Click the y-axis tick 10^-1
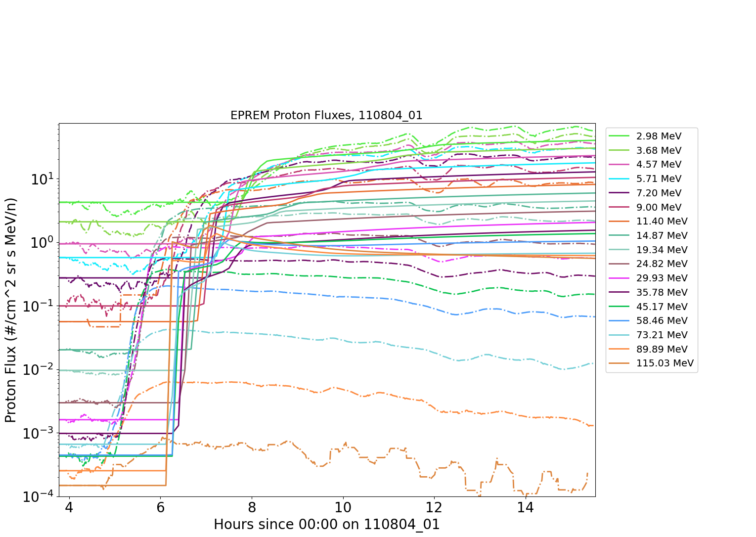This screenshot has height=537, width=756. pos(39,306)
